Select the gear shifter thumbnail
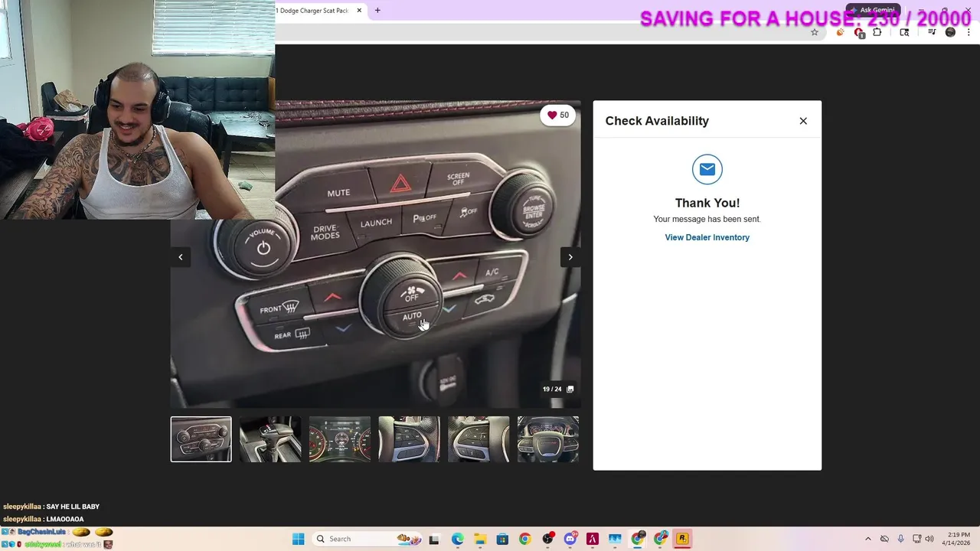 (270, 439)
